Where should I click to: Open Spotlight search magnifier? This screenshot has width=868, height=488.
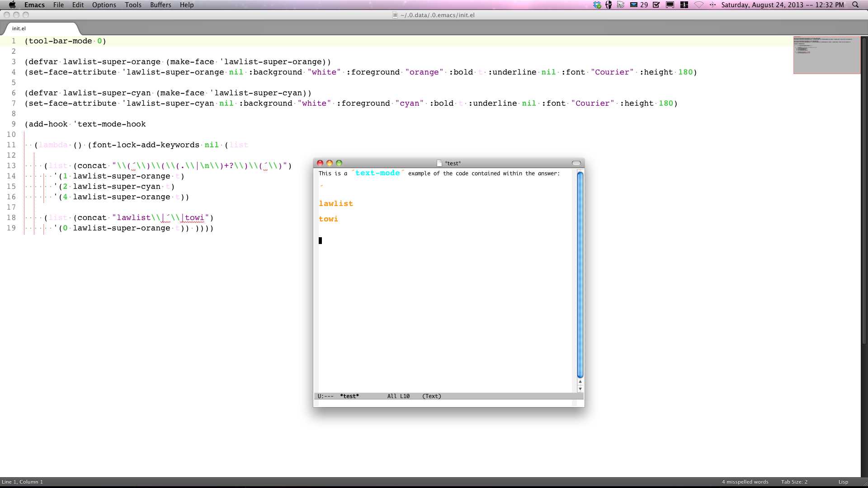pos(855,5)
